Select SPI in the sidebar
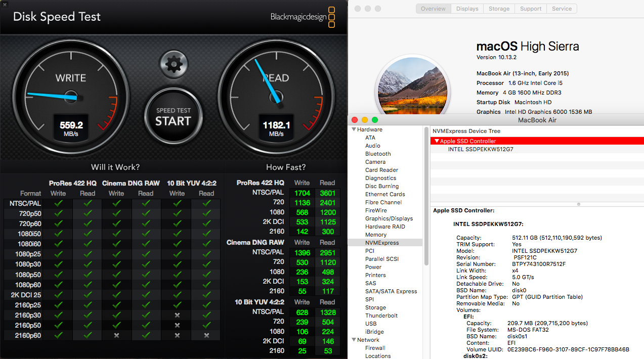This screenshot has width=644, height=359. [369, 299]
